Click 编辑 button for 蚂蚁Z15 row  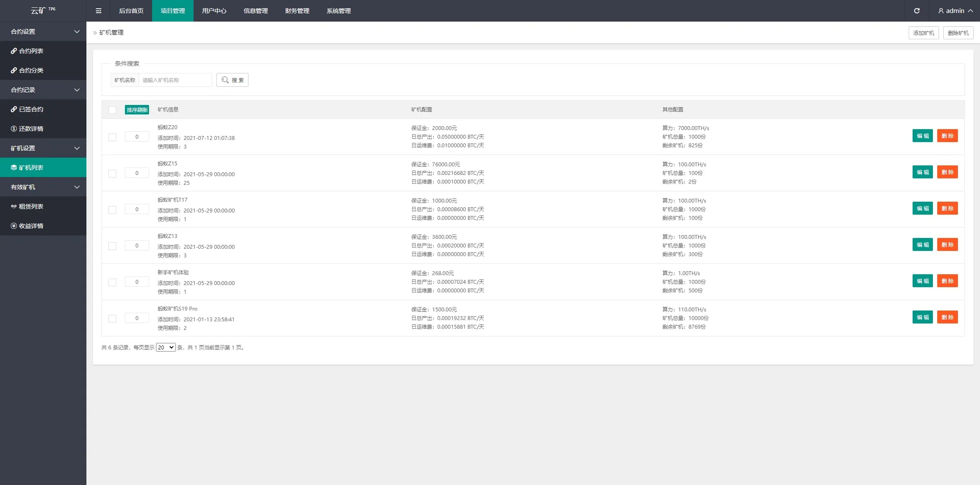pos(922,172)
